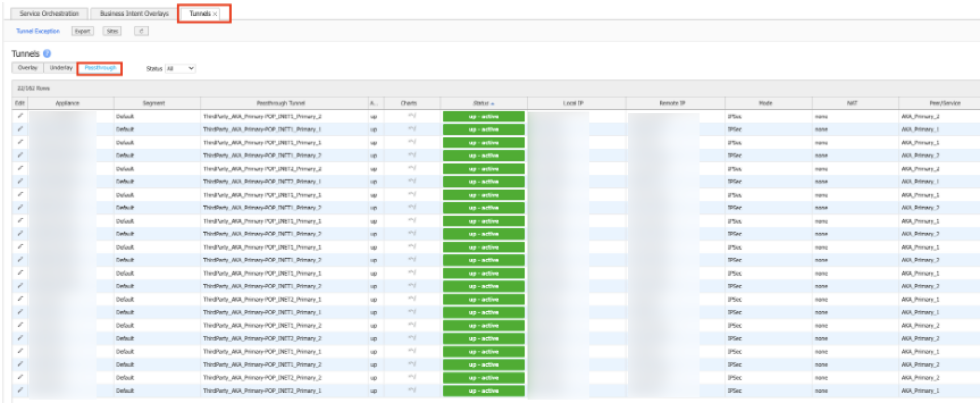
Task: Open the Status filter dropdown
Action: tap(180, 69)
